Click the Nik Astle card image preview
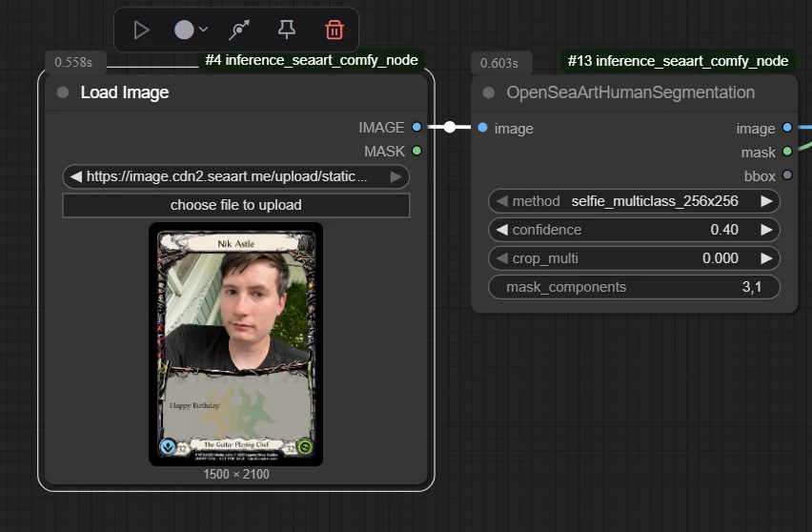This screenshot has height=532, width=812. tap(235, 344)
